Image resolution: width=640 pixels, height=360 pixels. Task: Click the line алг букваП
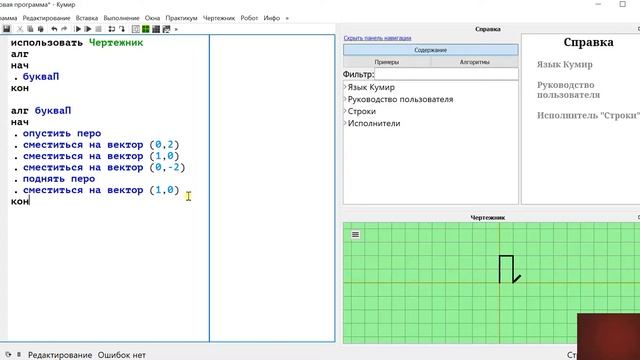[41, 111]
